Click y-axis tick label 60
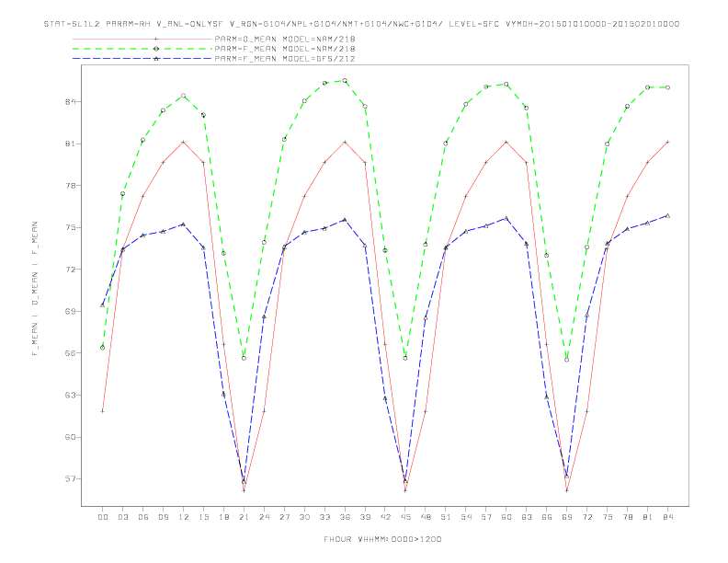Viewport: 728px width, 563px height. tap(71, 437)
